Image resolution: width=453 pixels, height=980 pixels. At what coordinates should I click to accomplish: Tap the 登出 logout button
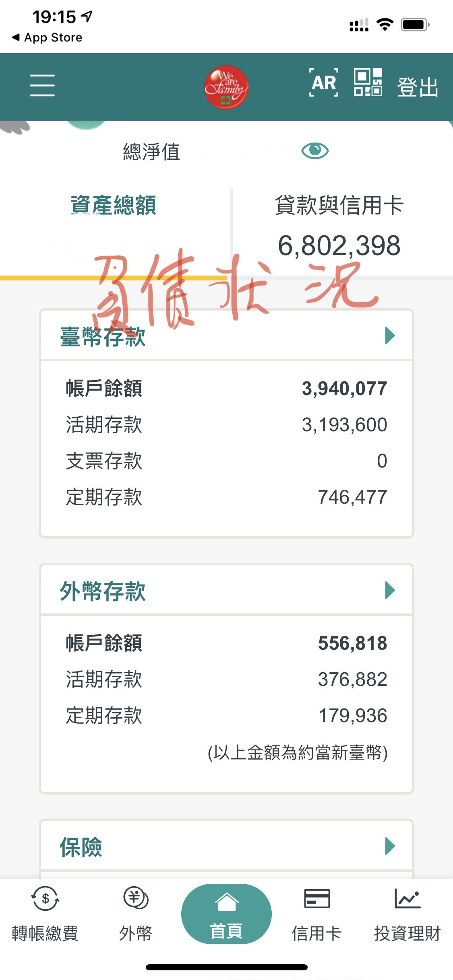pos(417,87)
